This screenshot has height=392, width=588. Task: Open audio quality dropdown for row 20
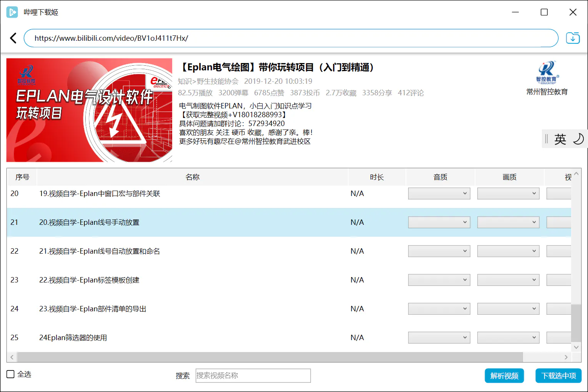(439, 194)
